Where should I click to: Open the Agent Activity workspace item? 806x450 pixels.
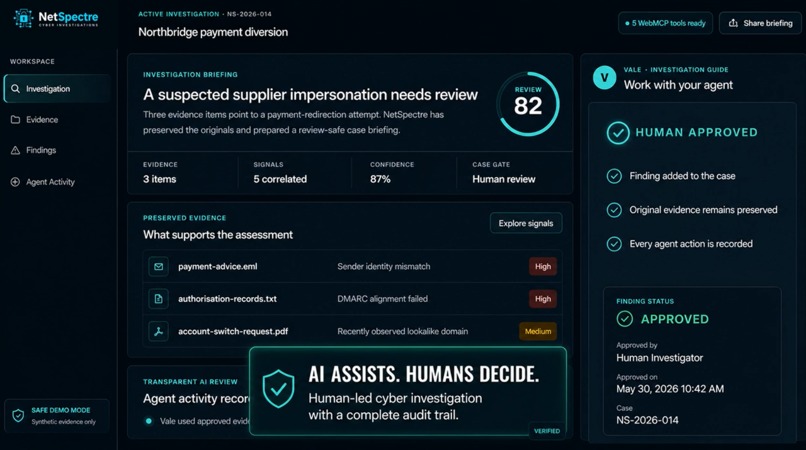(57, 182)
